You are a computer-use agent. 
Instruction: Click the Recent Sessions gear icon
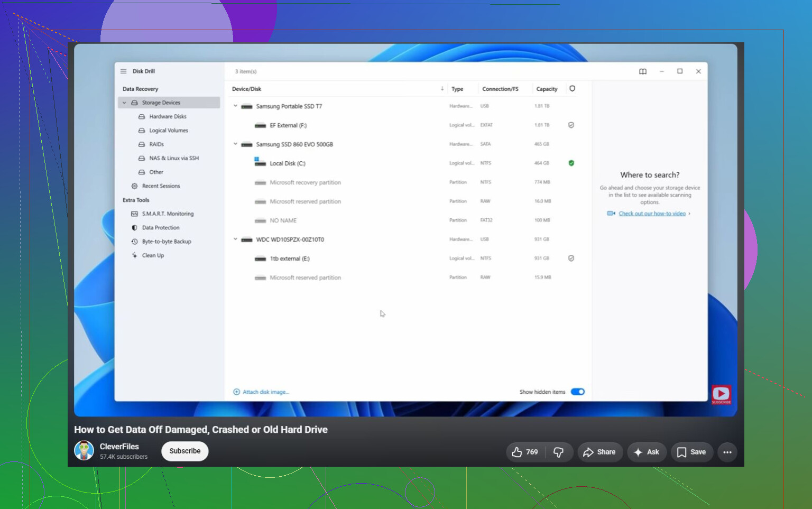coord(134,186)
